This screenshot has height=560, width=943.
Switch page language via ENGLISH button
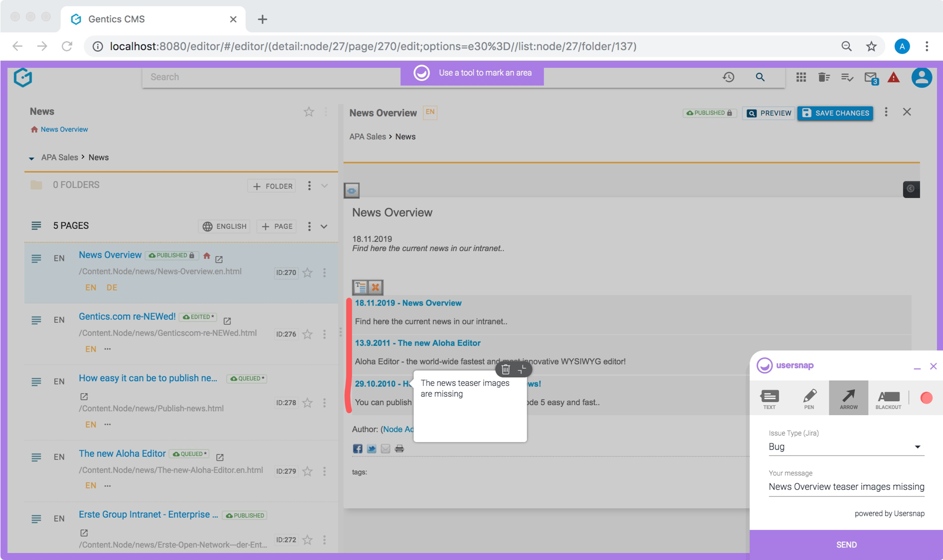point(224,226)
